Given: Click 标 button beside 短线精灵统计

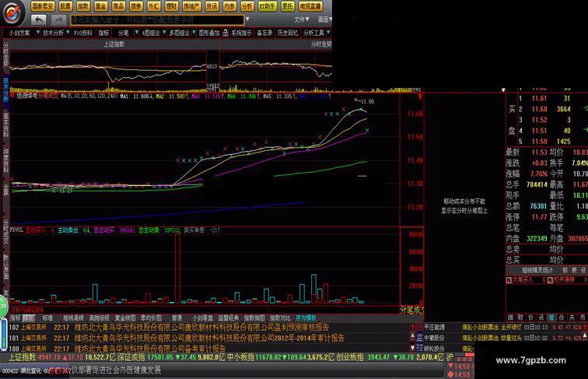Looking at the screenshot, I should tap(565, 270).
